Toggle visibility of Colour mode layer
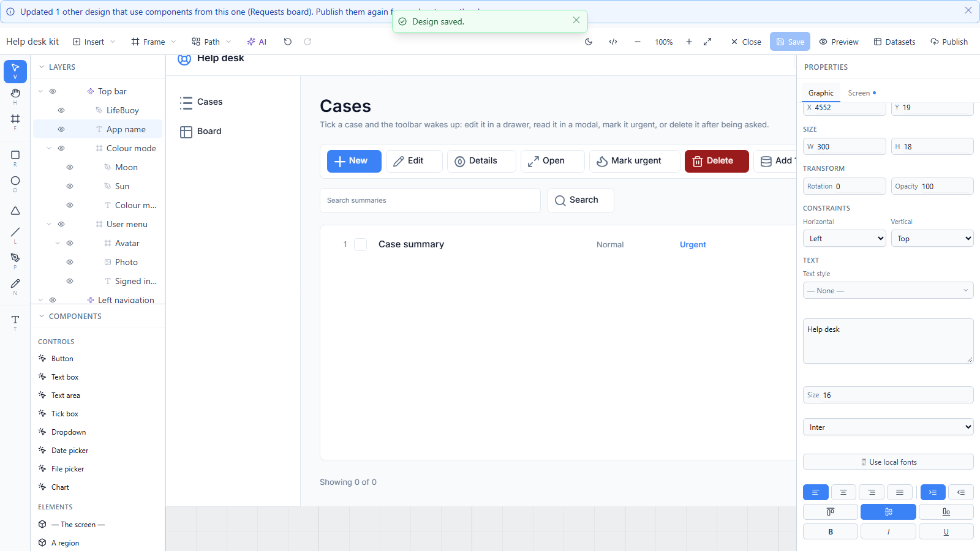Image resolution: width=980 pixels, height=551 pixels. [61, 148]
